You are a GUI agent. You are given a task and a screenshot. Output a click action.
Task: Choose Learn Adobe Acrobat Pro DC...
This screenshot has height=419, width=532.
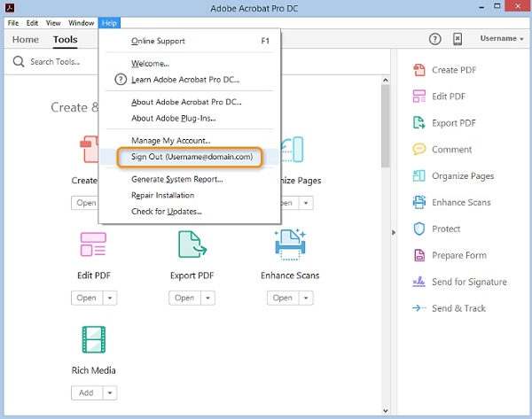(190, 80)
